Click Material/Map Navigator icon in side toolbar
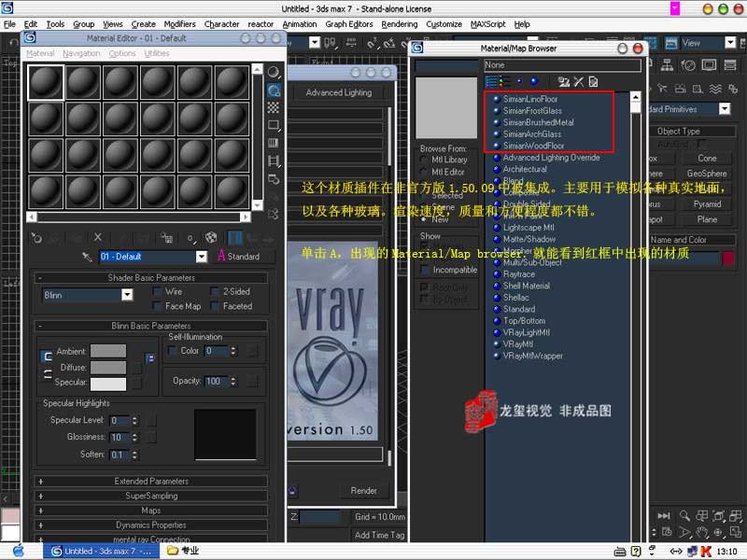The height and width of the screenshot is (560, 747). (x=274, y=215)
